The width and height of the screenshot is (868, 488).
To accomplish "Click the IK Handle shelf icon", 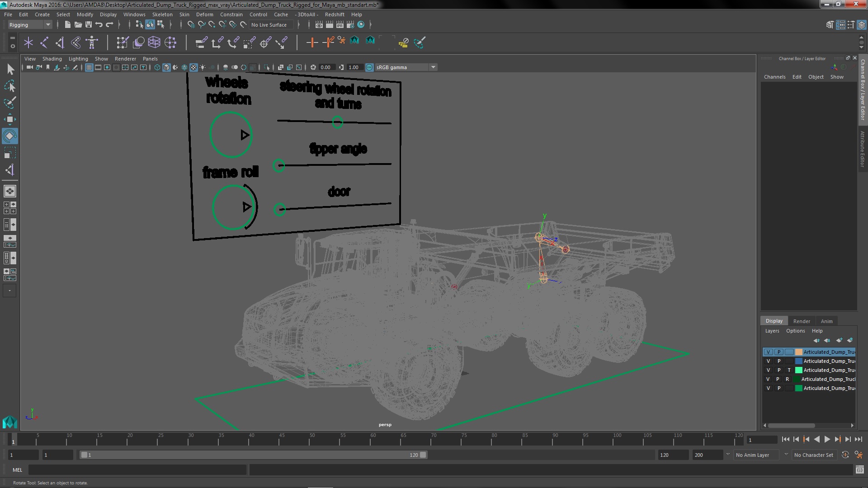I will pyautogui.click(x=60, y=42).
